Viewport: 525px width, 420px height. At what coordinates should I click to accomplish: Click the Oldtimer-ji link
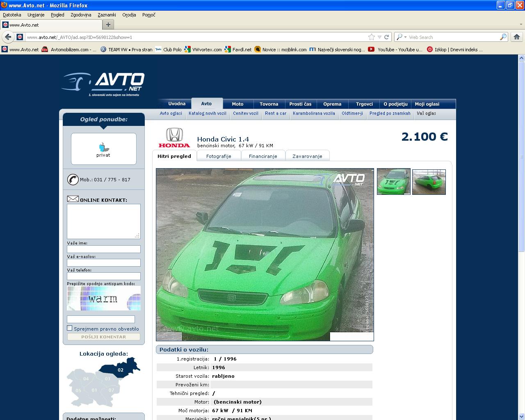352,113
